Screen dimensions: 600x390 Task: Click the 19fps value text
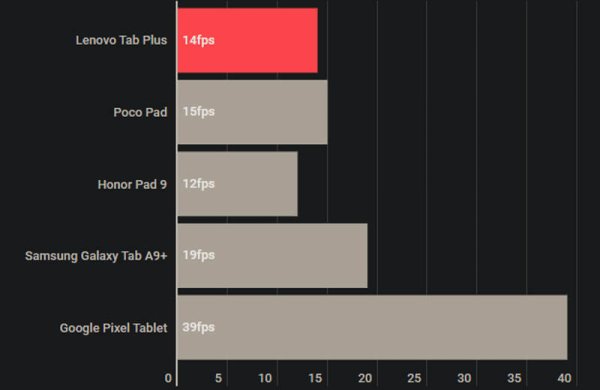[x=198, y=255]
